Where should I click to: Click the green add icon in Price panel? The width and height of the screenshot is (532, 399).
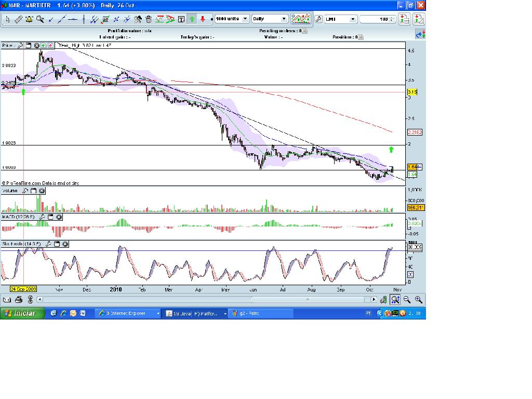tap(44, 46)
